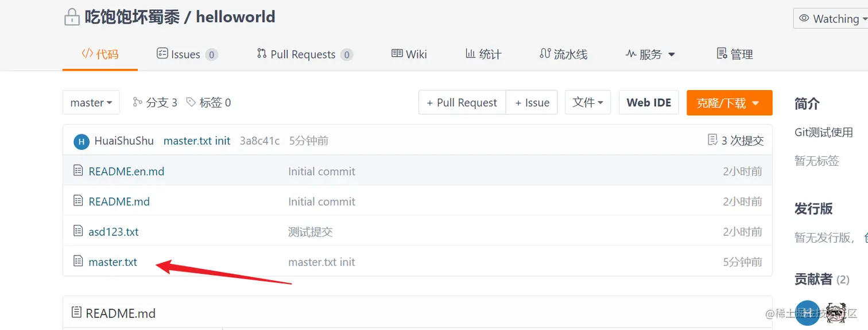Click the + Pull Request button
The image size is (868, 330).
(x=462, y=103)
